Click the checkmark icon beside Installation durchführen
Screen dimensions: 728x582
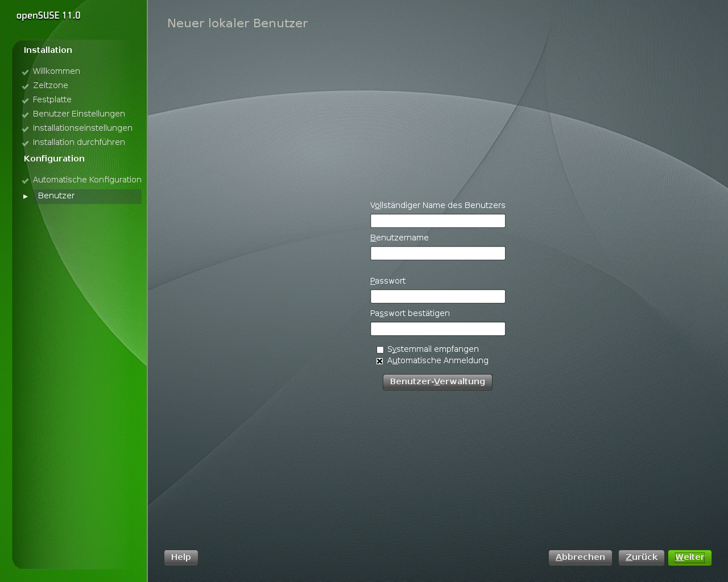tap(26, 143)
